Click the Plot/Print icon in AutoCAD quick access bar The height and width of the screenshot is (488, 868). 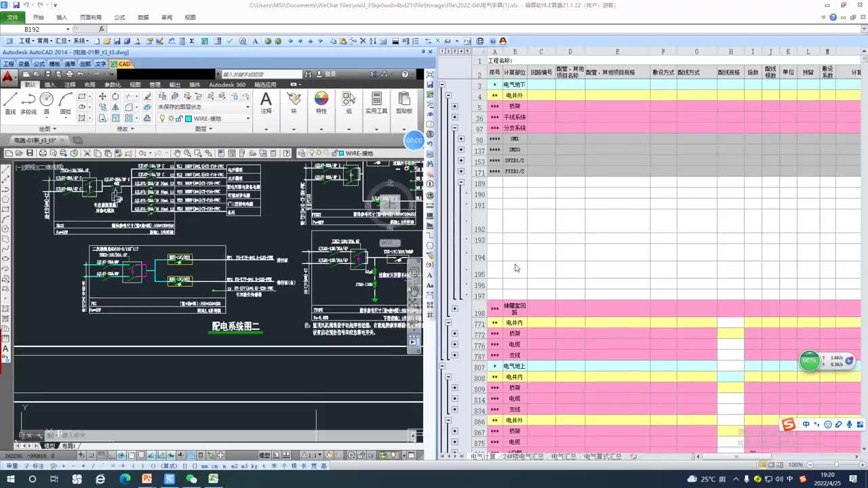(71, 74)
